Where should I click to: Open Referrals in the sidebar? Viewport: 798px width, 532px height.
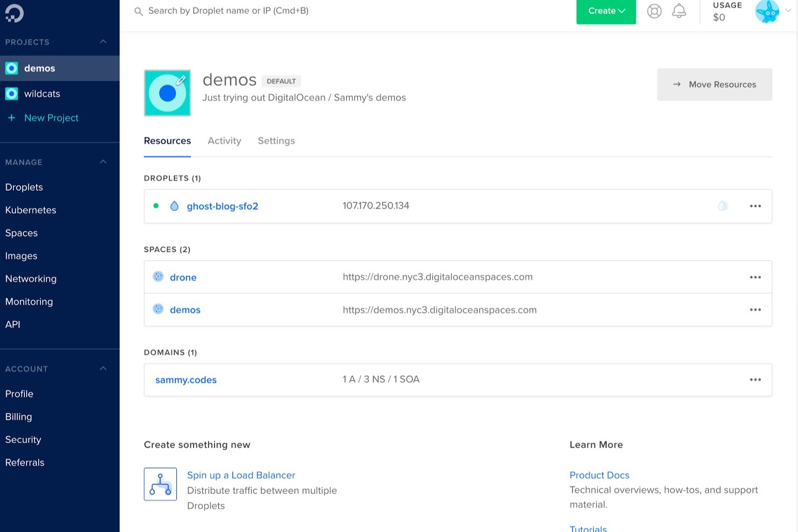[24, 462]
